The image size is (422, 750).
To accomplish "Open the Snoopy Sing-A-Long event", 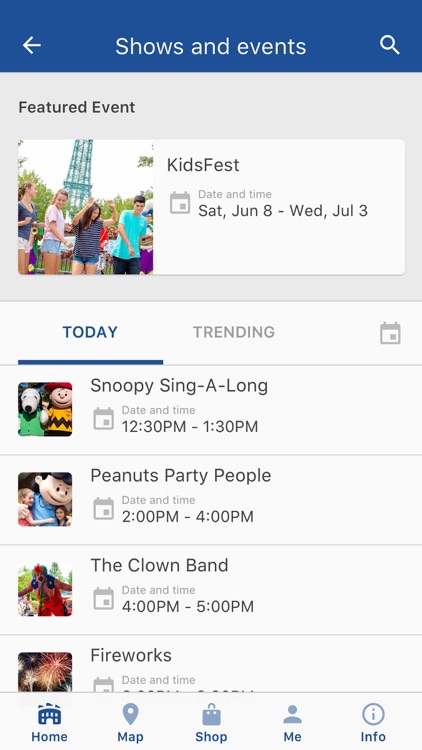I will [x=211, y=410].
